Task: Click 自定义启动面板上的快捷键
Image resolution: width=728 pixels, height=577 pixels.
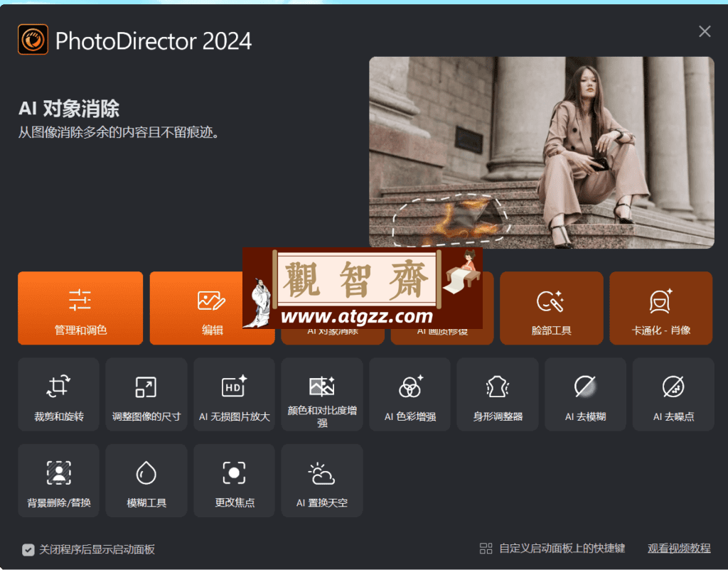Action: point(552,549)
